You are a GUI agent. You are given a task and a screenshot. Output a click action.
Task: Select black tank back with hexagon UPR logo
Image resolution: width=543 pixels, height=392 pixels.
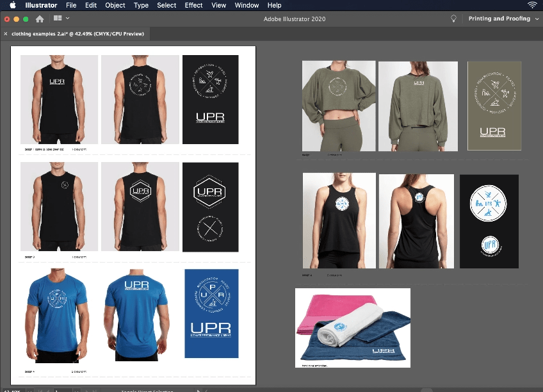[140, 206]
